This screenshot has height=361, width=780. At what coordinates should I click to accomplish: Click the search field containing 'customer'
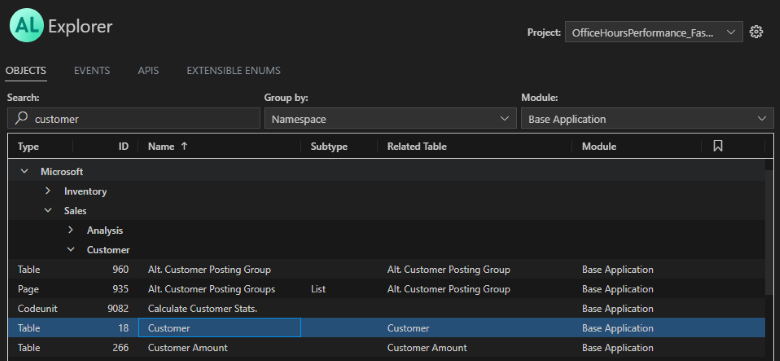[x=134, y=119]
